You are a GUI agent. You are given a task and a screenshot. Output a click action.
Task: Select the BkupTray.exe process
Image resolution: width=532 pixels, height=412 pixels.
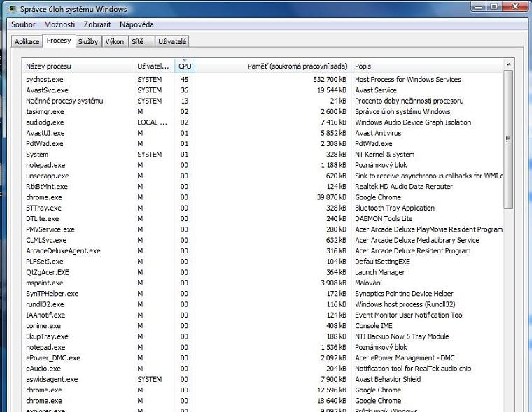point(263,336)
